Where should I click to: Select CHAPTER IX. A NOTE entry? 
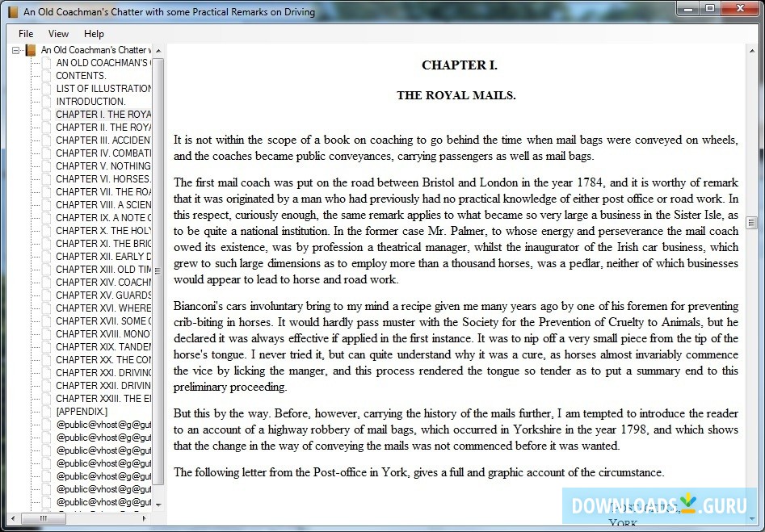point(103,217)
